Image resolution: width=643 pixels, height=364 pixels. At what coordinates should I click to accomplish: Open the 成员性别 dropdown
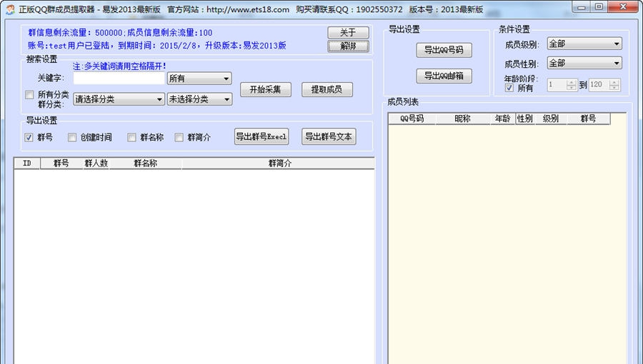coord(584,63)
